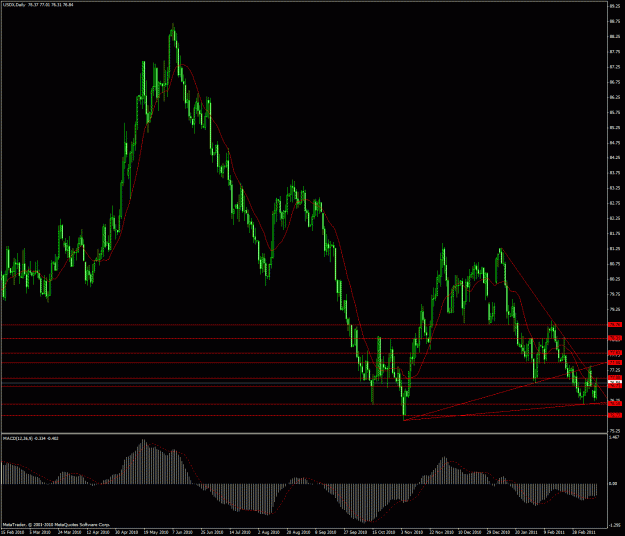This screenshot has height=536, width=625.
Task: Select the 30 Apr 2010 date label
Action: click(x=127, y=532)
